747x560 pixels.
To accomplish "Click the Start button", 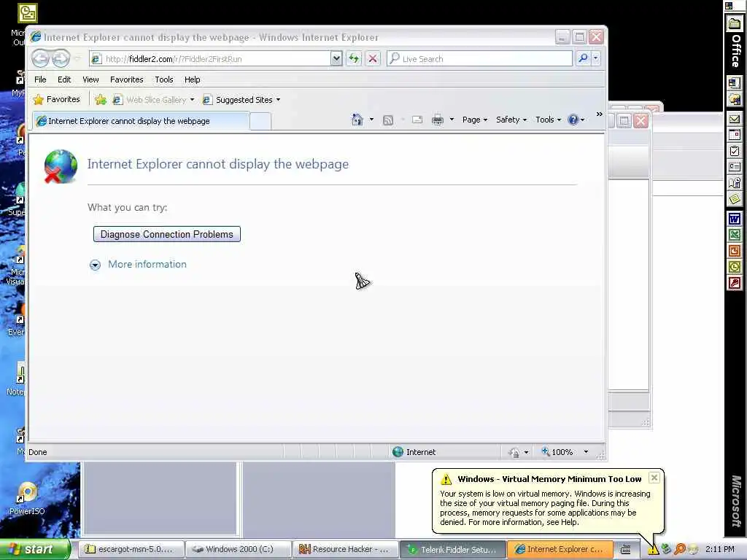I will (35, 549).
